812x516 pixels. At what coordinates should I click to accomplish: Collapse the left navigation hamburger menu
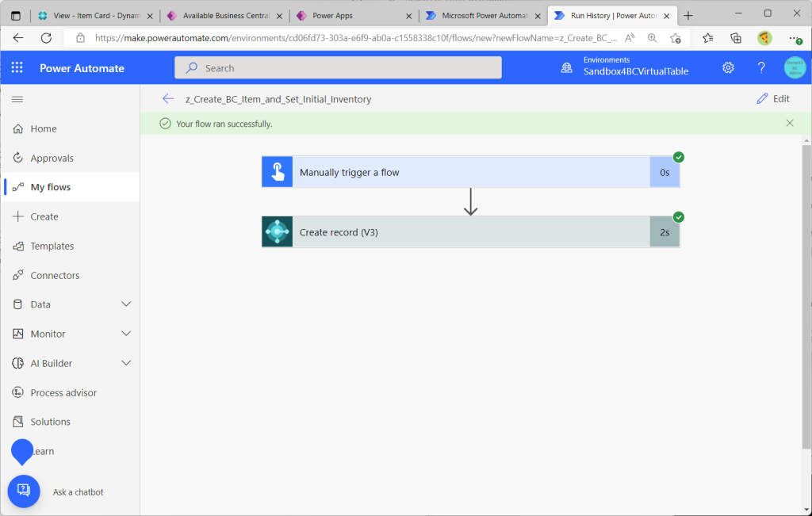(17, 99)
